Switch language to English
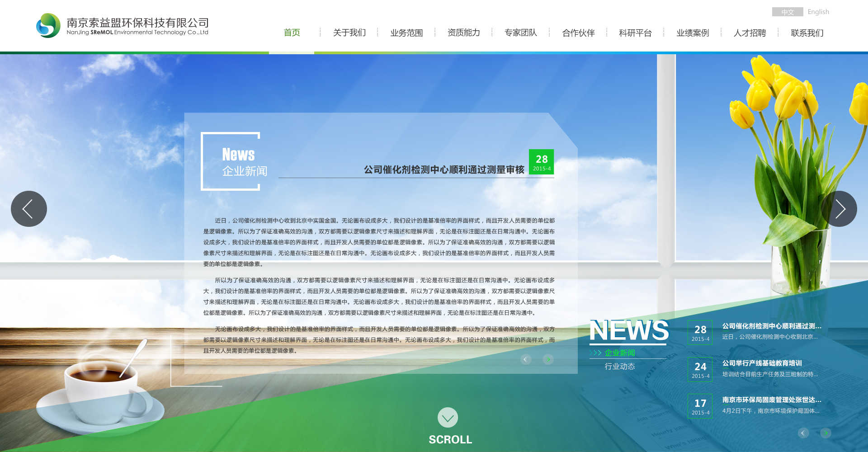The height and width of the screenshot is (452, 868). coord(818,12)
